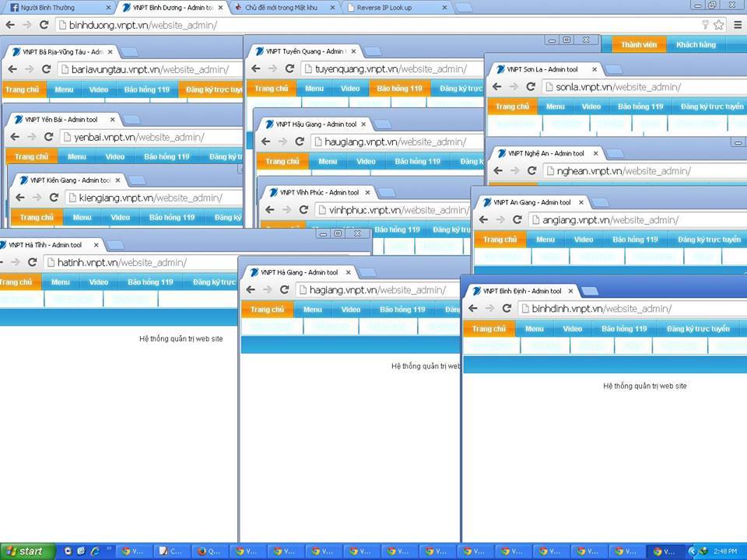Click Trang chủ in the Tuyên Quang window

pos(271,89)
